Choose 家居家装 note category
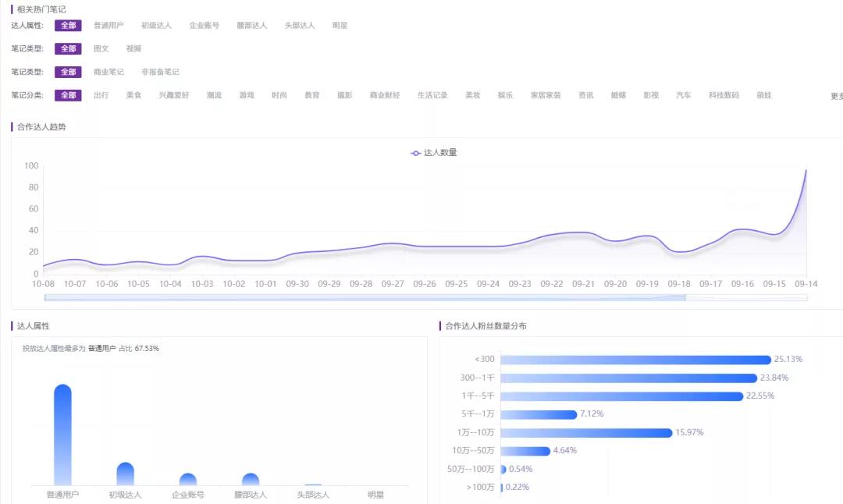843x504 pixels. click(x=545, y=95)
